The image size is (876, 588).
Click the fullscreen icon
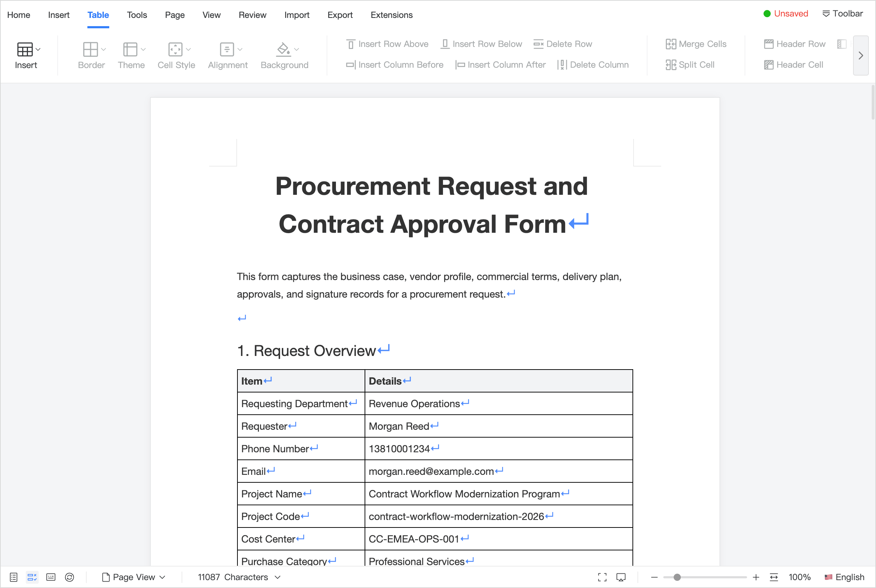pyautogui.click(x=602, y=577)
